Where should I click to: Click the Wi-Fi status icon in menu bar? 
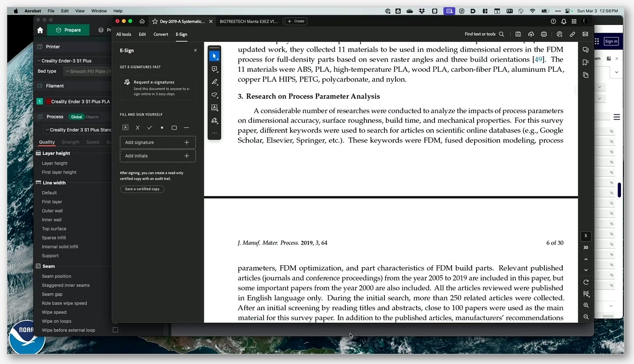tap(532, 11)
